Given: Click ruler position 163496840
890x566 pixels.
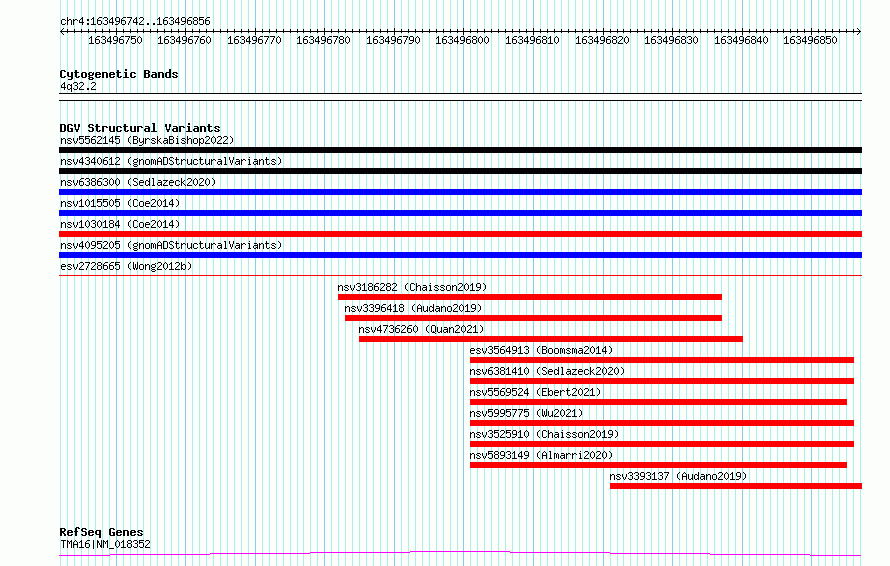Looking at the screenshot, I should click(741, 40).
